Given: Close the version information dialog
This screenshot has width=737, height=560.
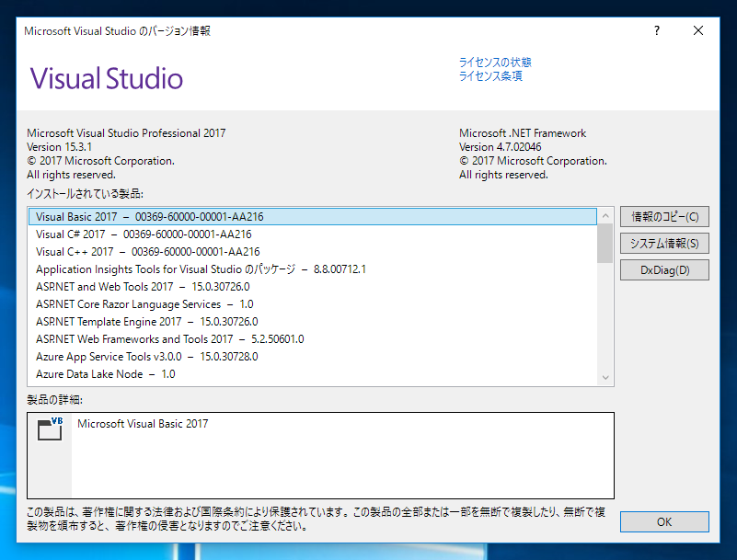Looking at the screenshot, I should point(698,31).
